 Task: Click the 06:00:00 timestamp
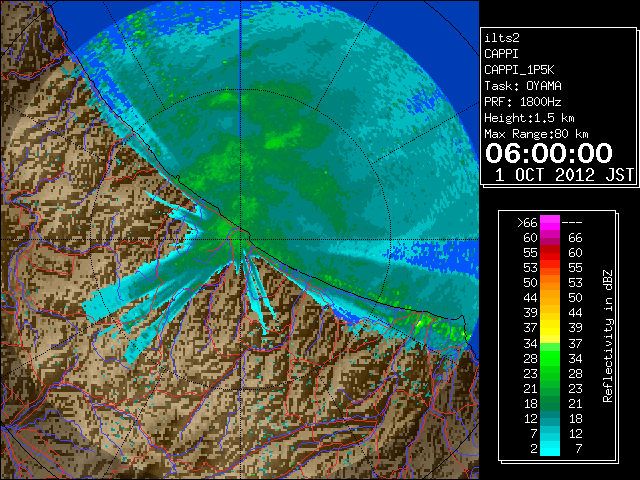tap(549, 153)
